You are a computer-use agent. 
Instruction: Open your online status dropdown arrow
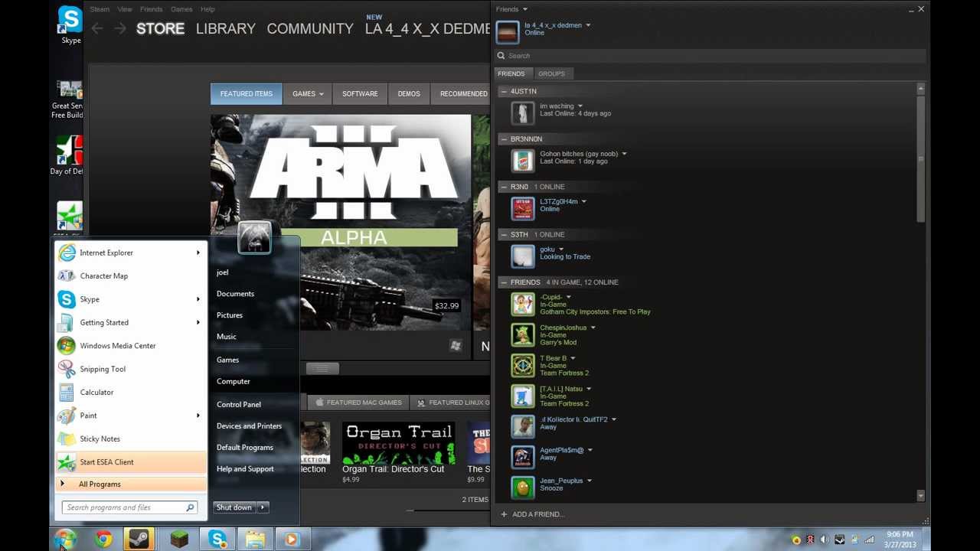tap(588, 25)
